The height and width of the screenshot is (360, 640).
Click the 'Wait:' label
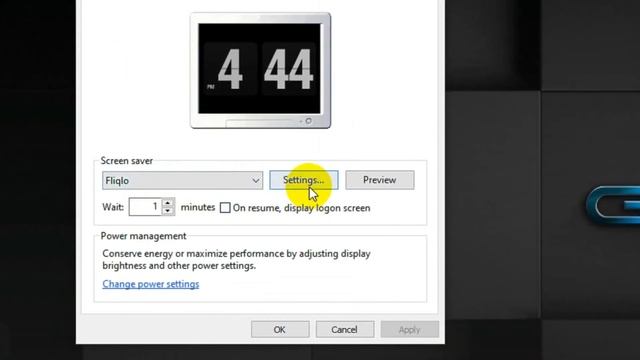point(113,207)
